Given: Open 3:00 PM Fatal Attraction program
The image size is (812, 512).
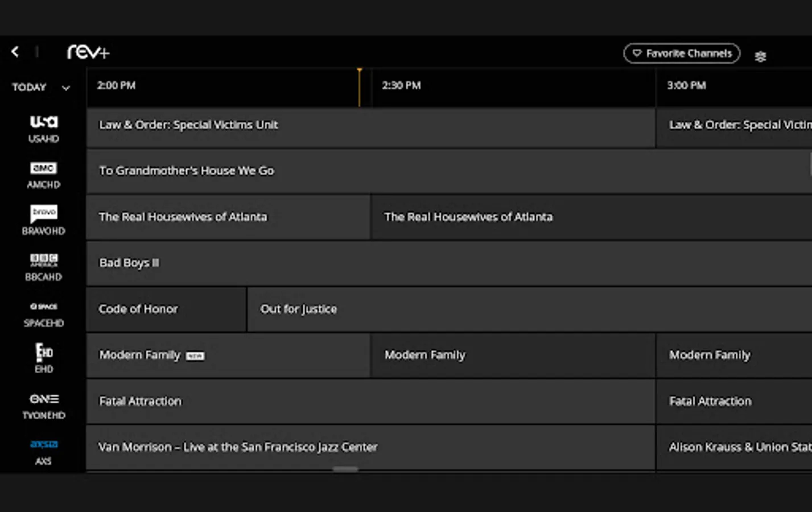Looking at the screenshot, I should pos(734,402).
